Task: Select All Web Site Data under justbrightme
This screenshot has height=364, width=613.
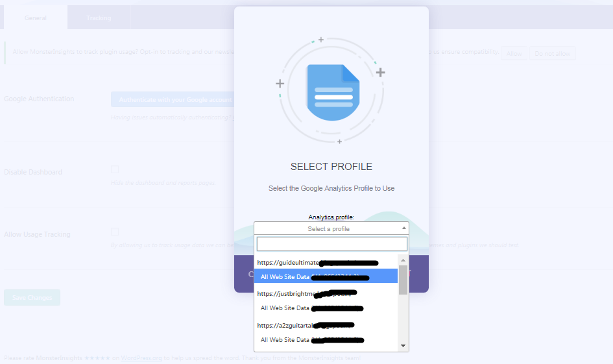Action: (x=326, y=308)
